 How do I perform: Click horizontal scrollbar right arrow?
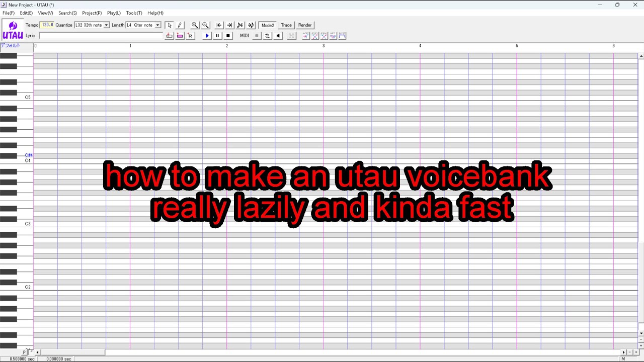624,352
